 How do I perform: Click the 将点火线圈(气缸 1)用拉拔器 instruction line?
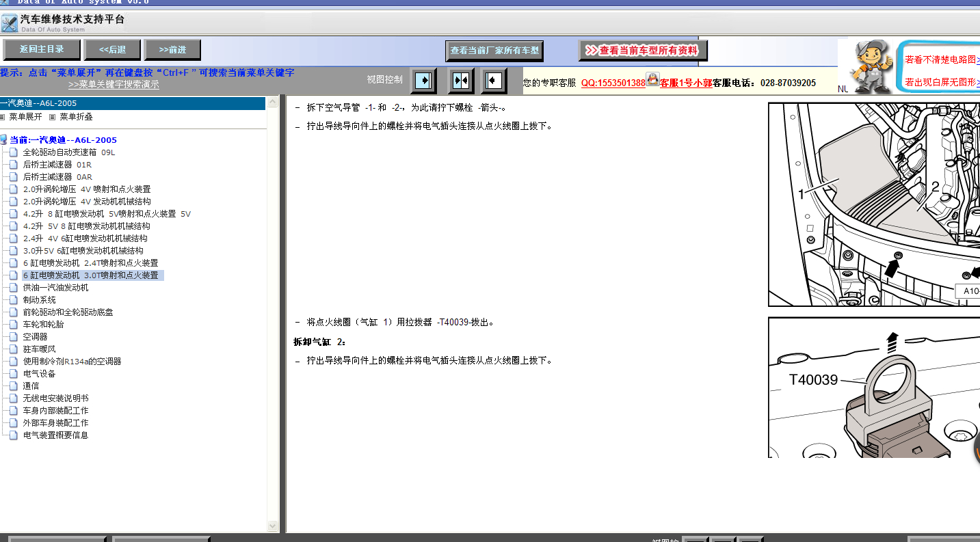pyautogui.click(x=400, y=322)
